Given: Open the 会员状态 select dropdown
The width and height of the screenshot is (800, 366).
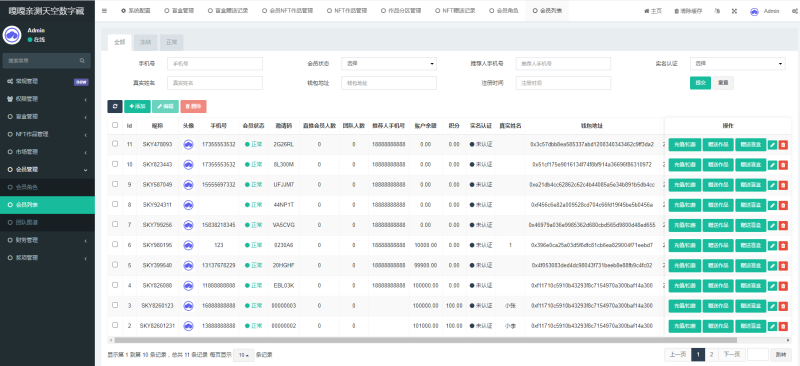Looking at the screenshot, I should pos(389,64).
